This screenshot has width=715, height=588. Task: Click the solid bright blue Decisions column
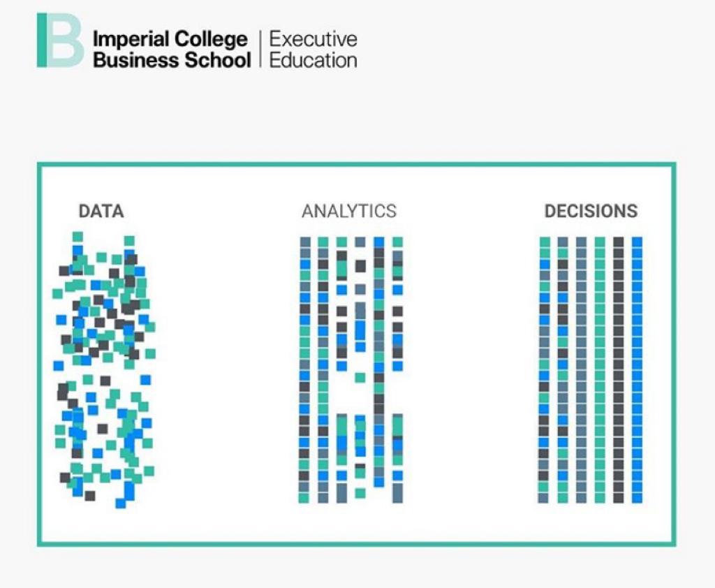pyautogui.click(x=637, y=370)
